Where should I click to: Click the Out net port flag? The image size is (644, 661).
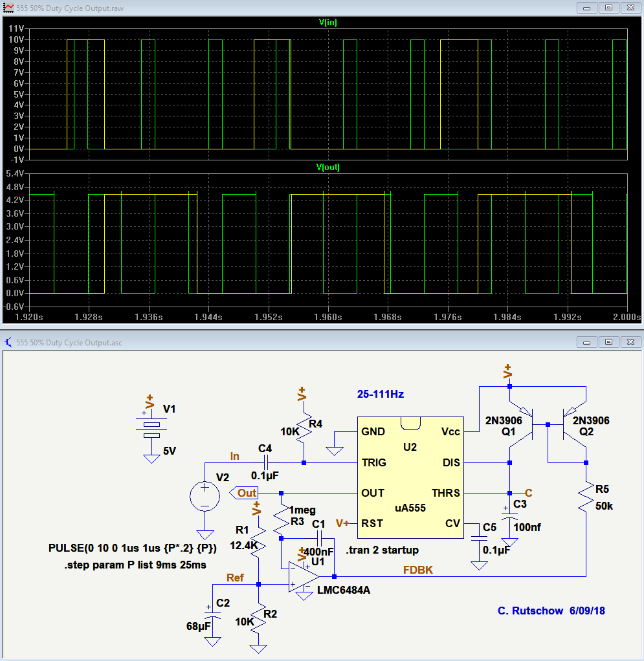coord(244,493)
